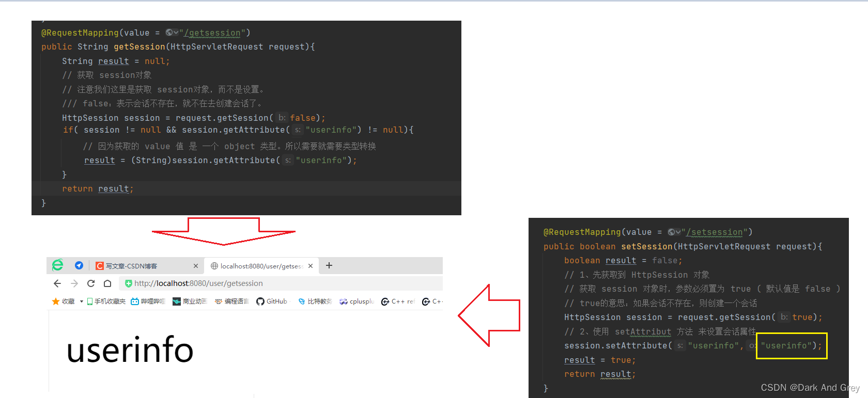The width and height of the screenshot is (868, 398).
Task: Open the URL dropdown beside "/setsession" mapping
Action: pos(675,232)
